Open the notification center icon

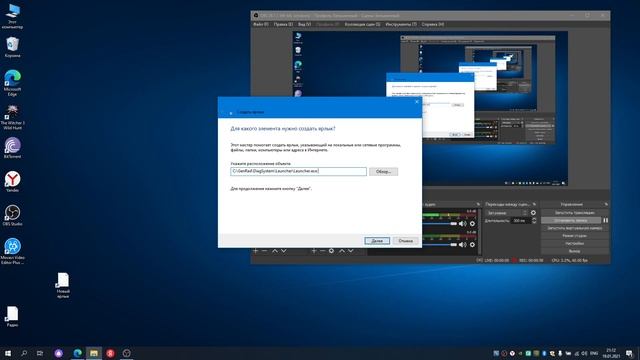tap(629, 353)
